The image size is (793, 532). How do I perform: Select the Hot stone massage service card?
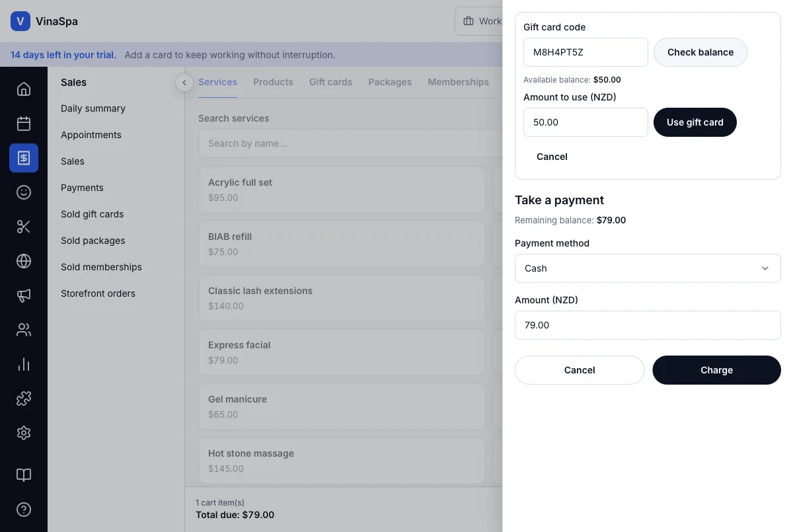pos(342,461)
